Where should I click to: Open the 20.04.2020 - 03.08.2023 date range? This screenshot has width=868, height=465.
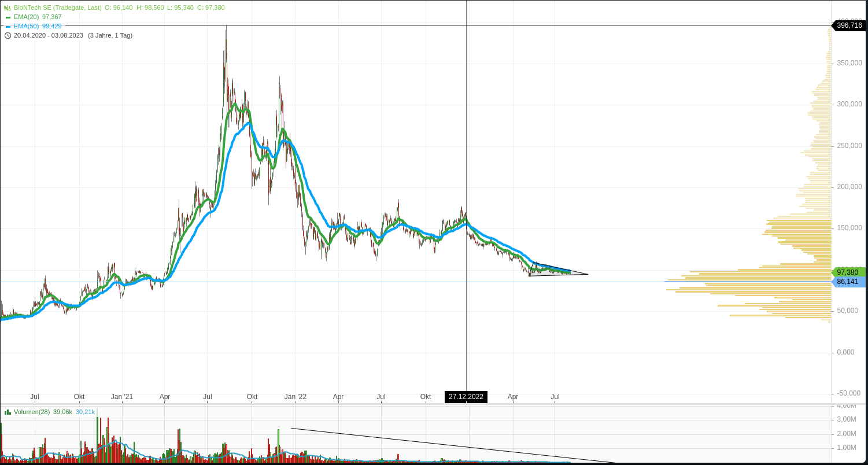coord(49,35)
